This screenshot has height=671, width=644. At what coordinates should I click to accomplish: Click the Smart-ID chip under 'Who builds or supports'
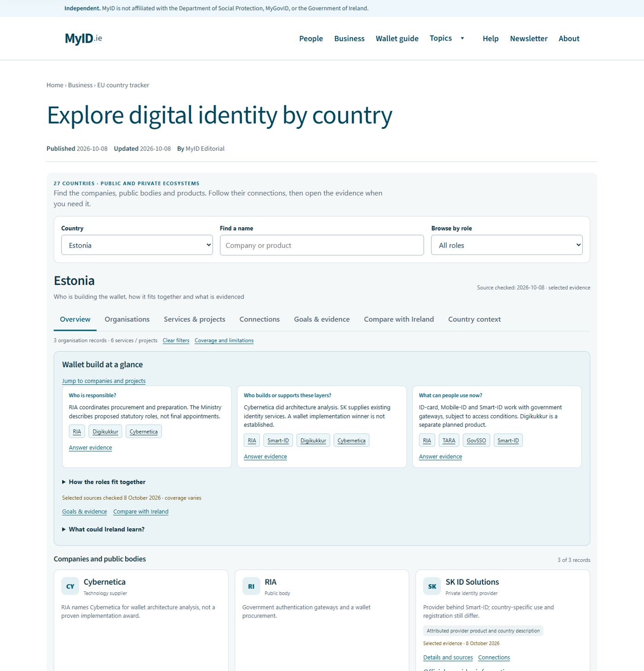tap(278, 440)
